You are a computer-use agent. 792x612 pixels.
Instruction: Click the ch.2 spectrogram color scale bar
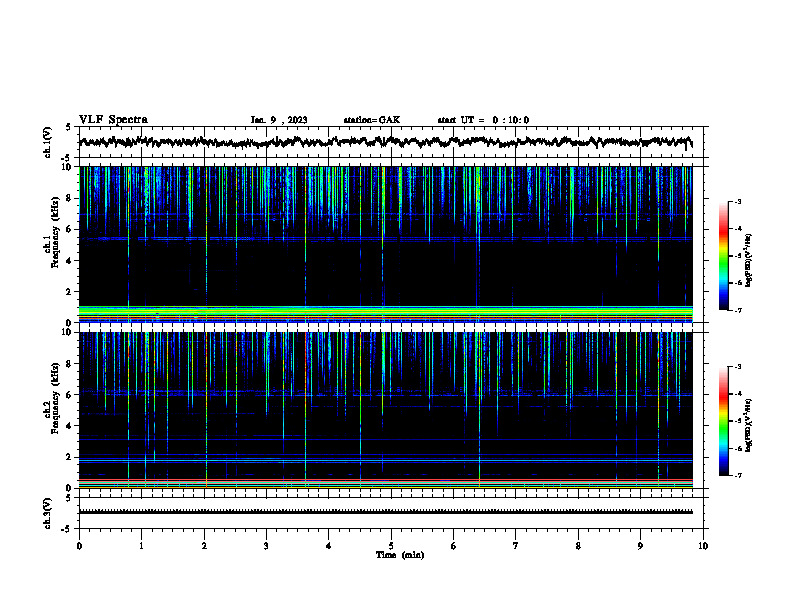pyautogui.click(x=723, y=421)
